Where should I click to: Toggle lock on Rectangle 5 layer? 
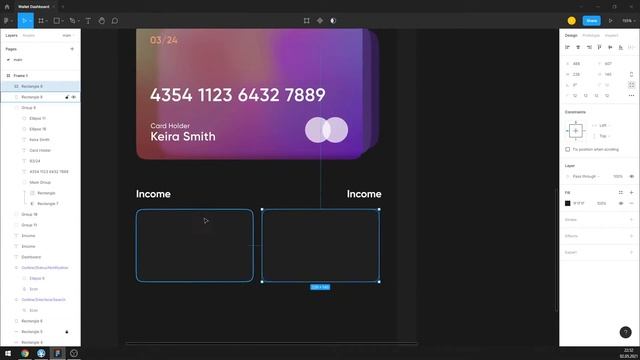pyautogui.click(x=67, y=332)
